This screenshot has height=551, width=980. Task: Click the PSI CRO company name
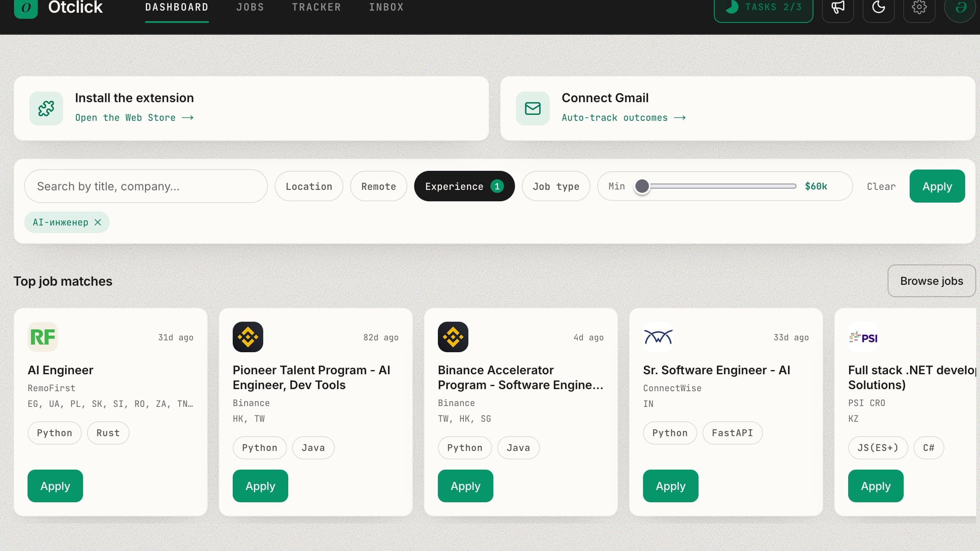point(866,403)
